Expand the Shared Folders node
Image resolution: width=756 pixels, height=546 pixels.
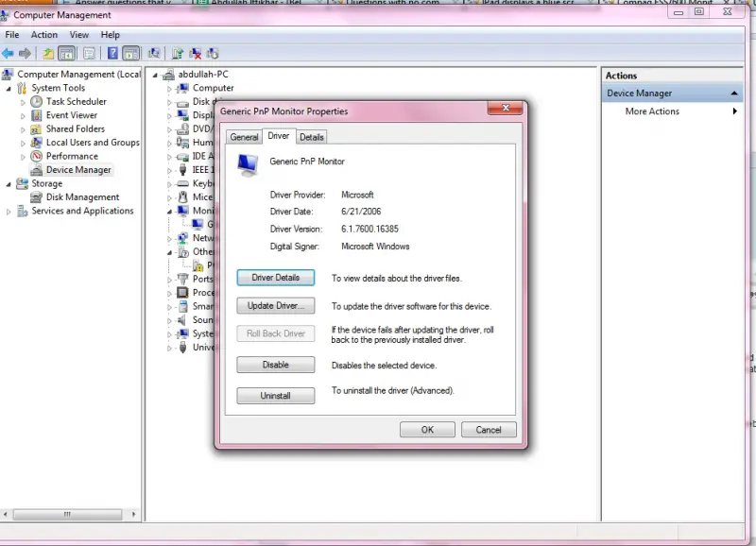pyautogui.click(x=23, y=129)
